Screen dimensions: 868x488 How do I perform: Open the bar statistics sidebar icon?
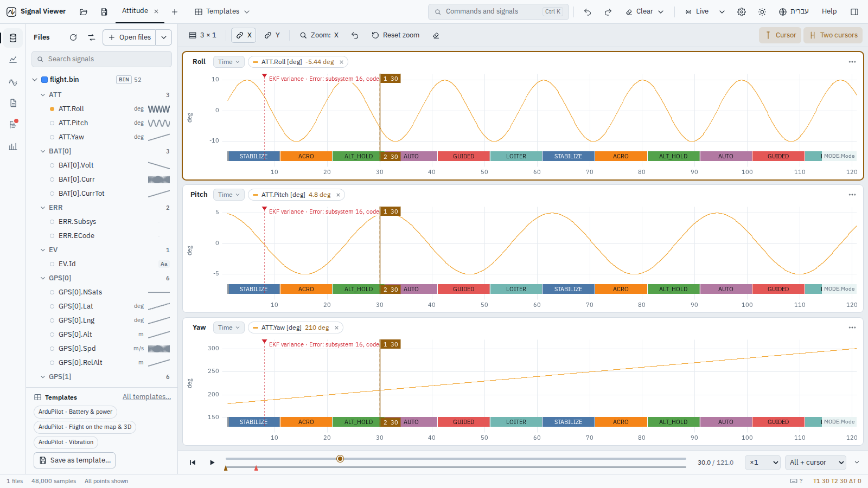(x=13, y=146)
